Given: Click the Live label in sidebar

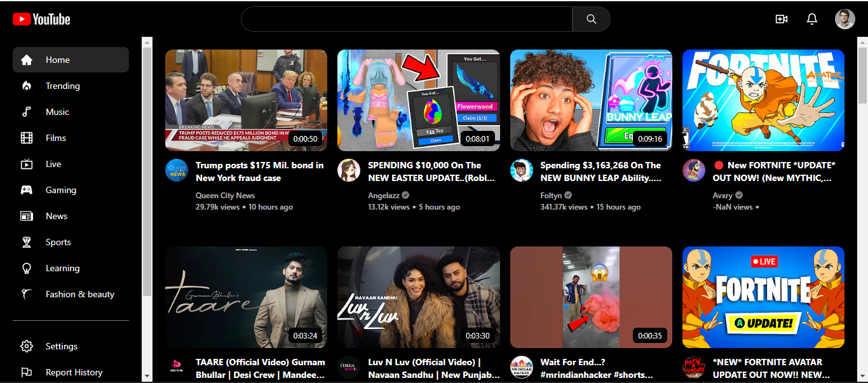Looking at the screenshot, I should pyautogui.click(x=53, y=164).
